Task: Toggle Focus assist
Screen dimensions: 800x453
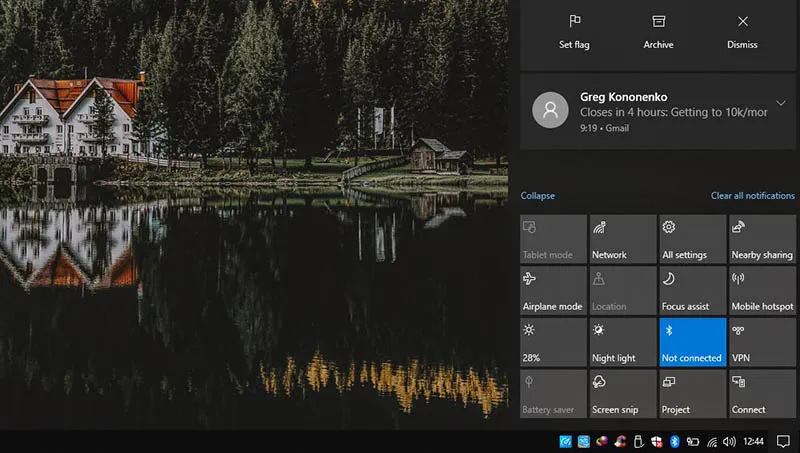Action: [x=692, y=290]
